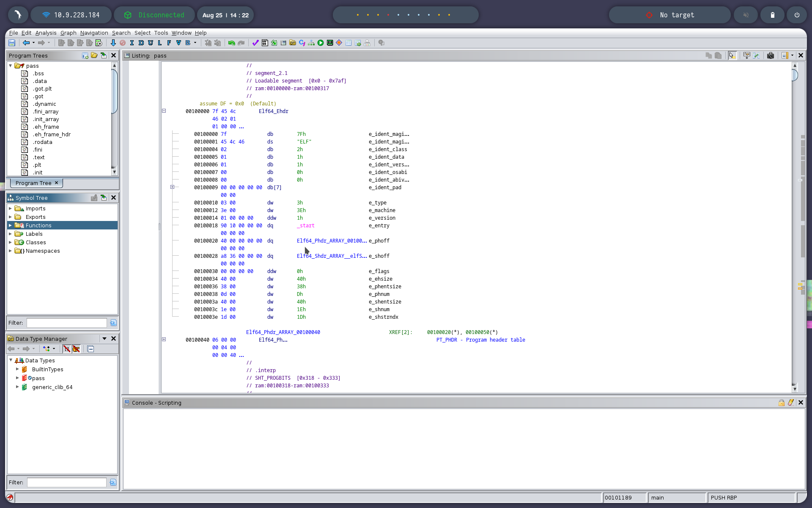The width and height of the screenshot is (812, 508).
Task: Click the _start entry reference link
Action: [x=306, y=226]
